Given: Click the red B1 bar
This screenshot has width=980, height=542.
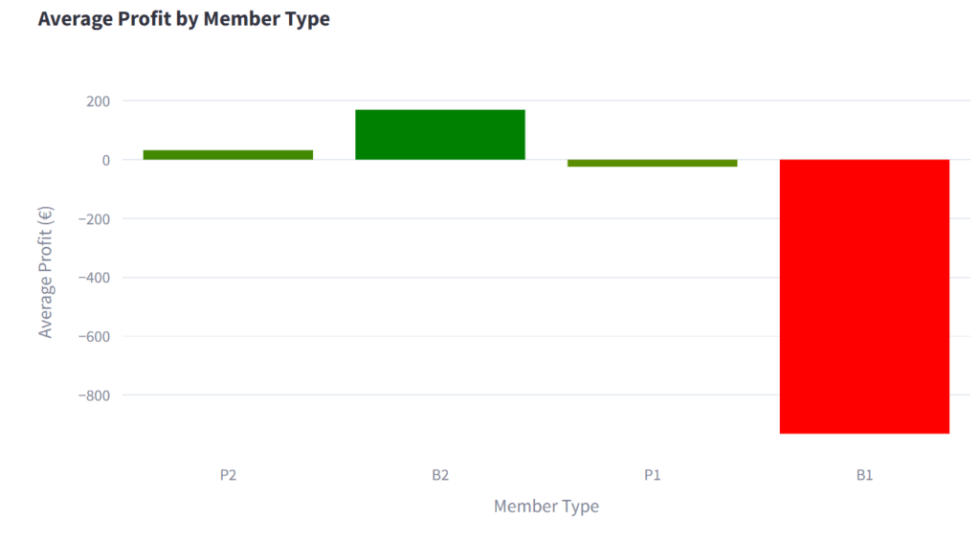Looking at the screenshot, I should [x=864, y=296].
